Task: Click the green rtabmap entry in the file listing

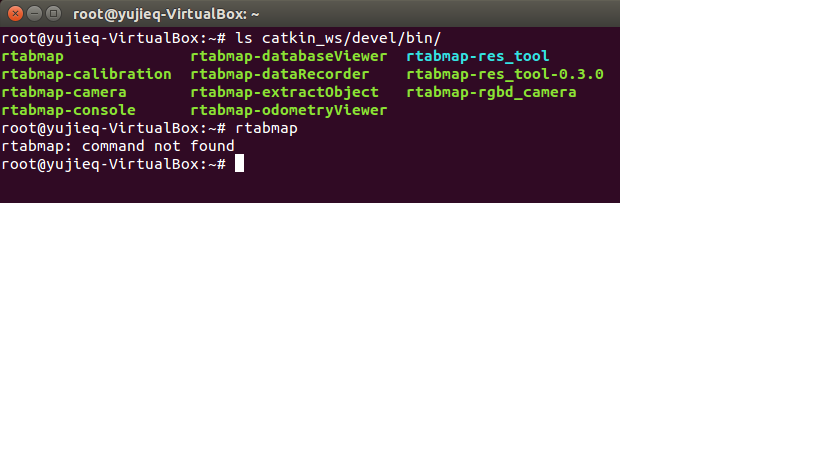Action: [32, 56]
